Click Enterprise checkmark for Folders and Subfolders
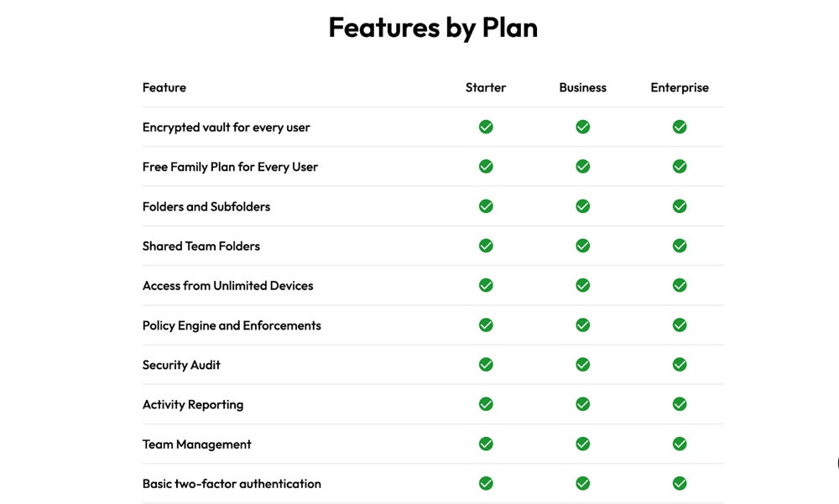Viewport: 839px width, 504px height. point(680,206)
